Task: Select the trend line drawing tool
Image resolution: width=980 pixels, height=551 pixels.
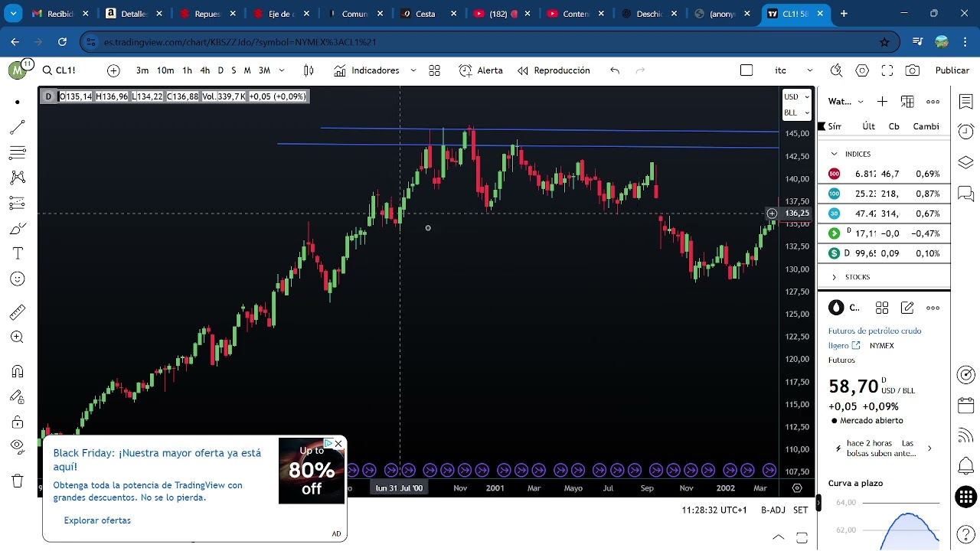Action: point(18,127)
